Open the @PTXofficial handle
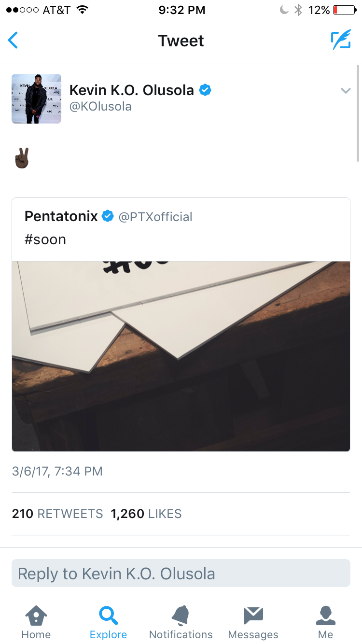The image size is (362, 644). (x=155, y=217)
